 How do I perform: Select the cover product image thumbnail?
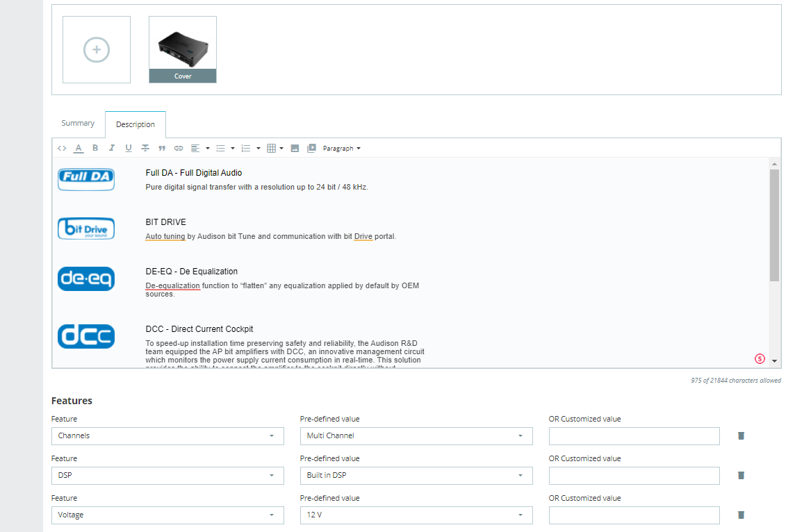click(x=183, y=49)
